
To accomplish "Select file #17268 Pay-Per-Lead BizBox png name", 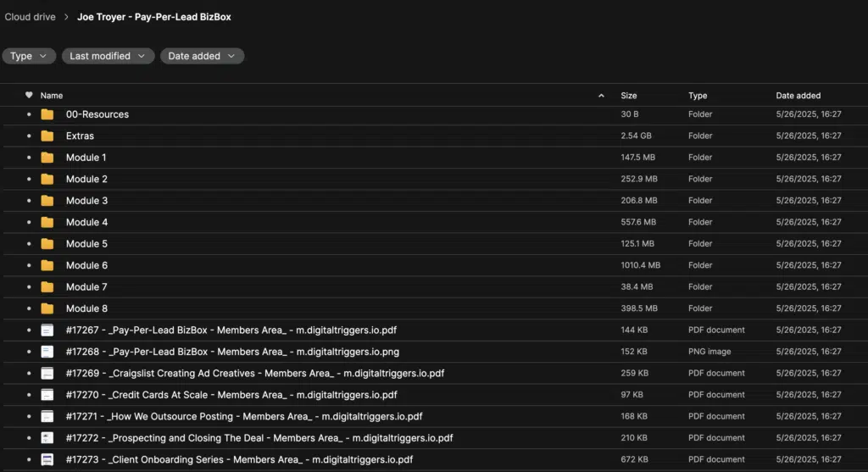I will click(x=232, y=352).
